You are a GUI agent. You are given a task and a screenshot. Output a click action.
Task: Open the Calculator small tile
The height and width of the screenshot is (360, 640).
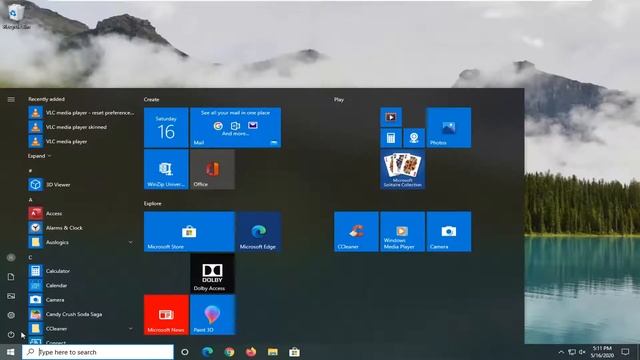(x=391, y=138)
